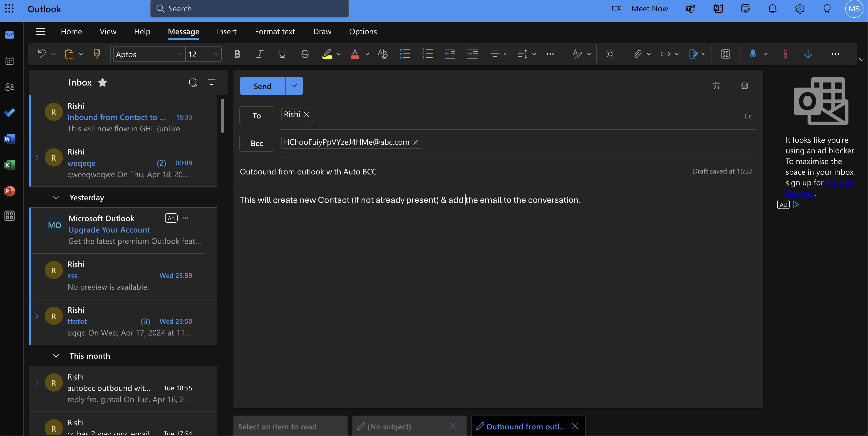Open the font size dropdown
The image size is (868, 436).
(217, 54)
